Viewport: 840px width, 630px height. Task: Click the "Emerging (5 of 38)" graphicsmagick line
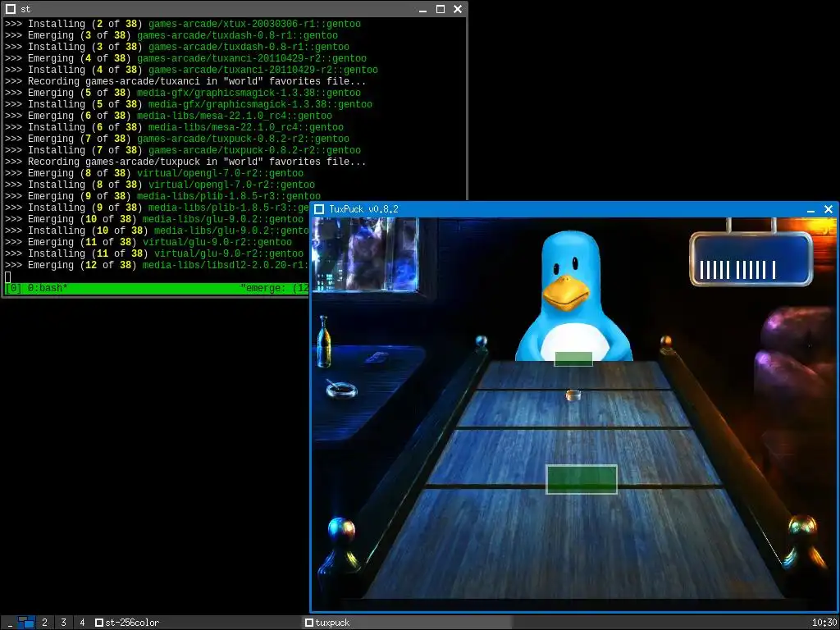tap(183, 93)
